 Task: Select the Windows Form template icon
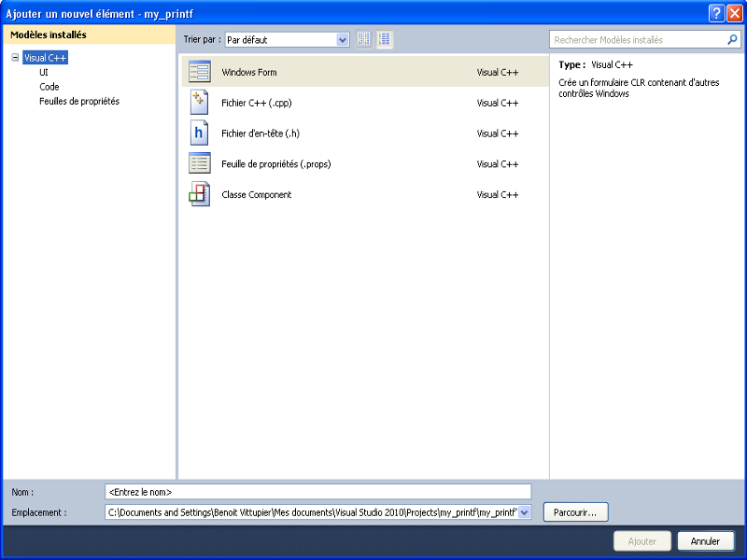tap(199, 72)
